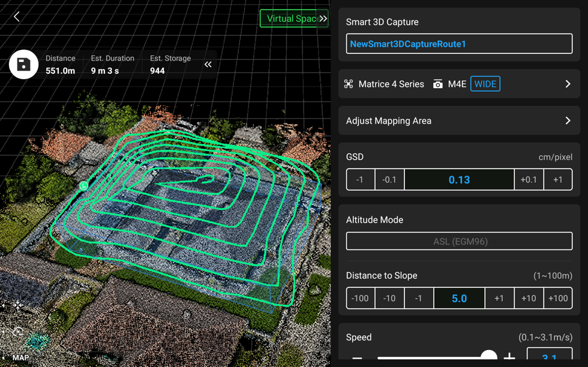Screen dimensions: 588x367
Task: Select the WIDE lens toggle
Action: (x=485, y=84)
